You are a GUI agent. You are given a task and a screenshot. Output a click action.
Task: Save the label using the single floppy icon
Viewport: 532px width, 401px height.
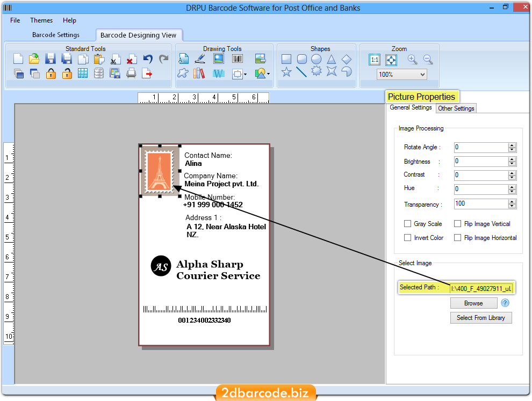(x=51, y=59)
